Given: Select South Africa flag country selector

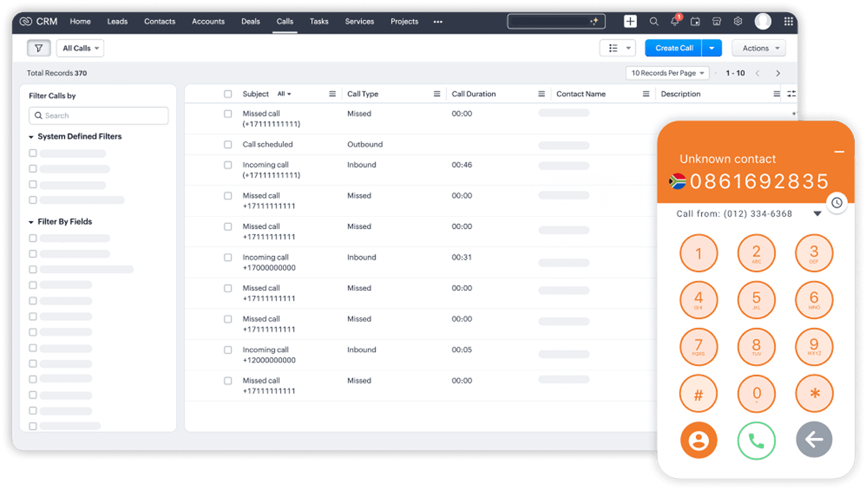Looking at the screenshot, I should click(678, 182).
